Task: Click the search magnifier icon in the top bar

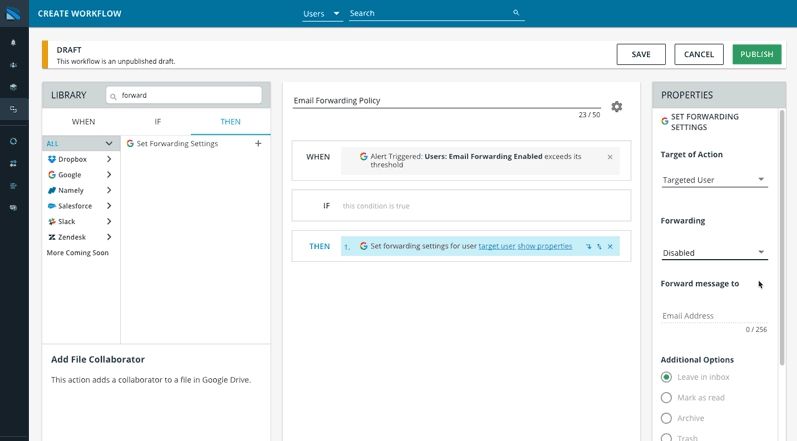Action: (516, 13)
